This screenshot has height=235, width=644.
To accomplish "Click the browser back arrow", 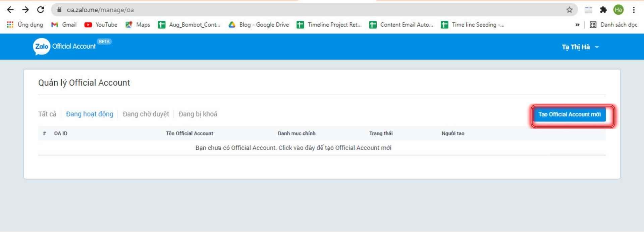I will tap(10, 10).
